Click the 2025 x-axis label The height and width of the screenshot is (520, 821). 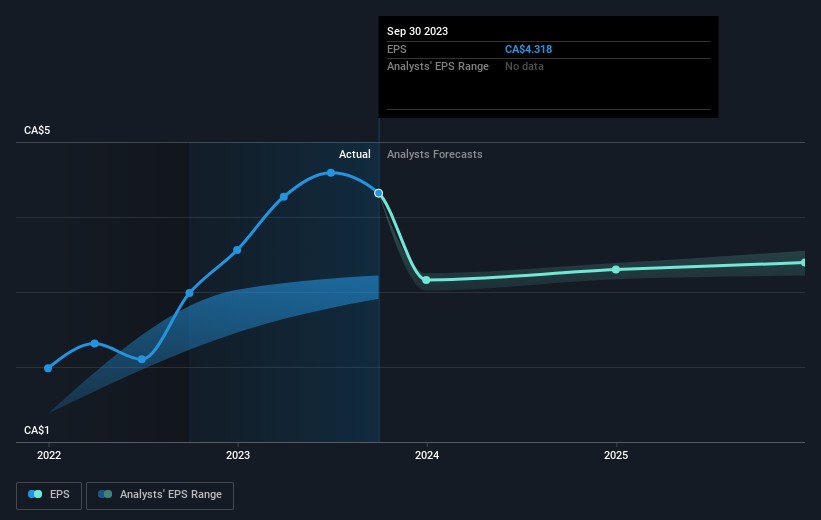(616, 456)
